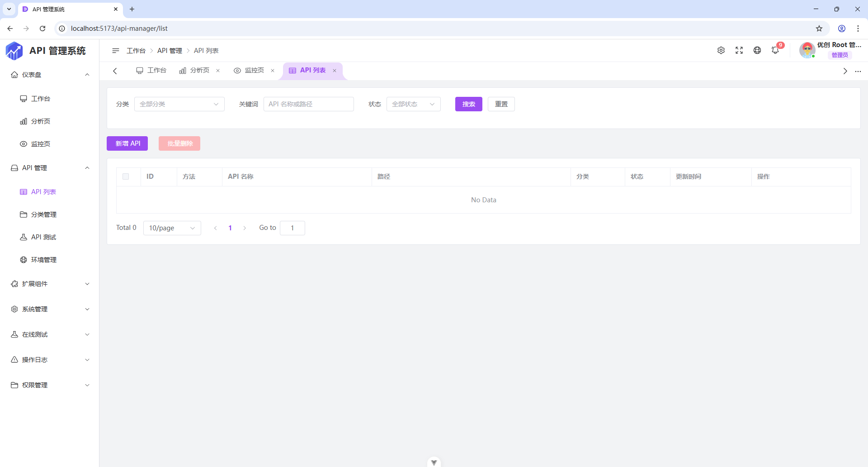Screen dimensions: 868x467
Task: Open 分类管理 in the sidebar
Action: click(x=44, y=214)
